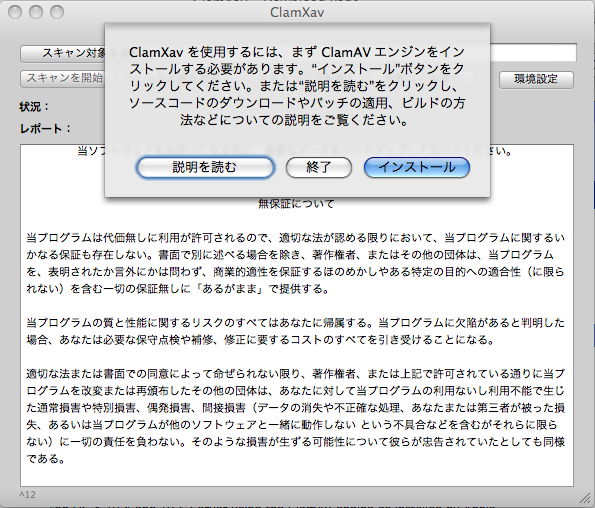
Task: Click paragraph starting 当プログラムの質と性能
Action: [296, 331]
